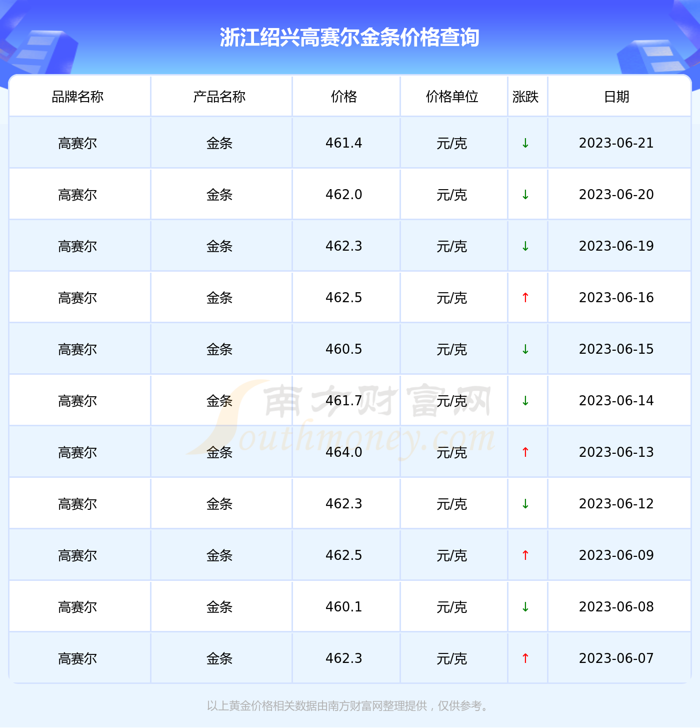The width and height of the screenshot is (700, 728).
Task: Click the red up arrow for 2023-06-07
Action: pos(525,658)
